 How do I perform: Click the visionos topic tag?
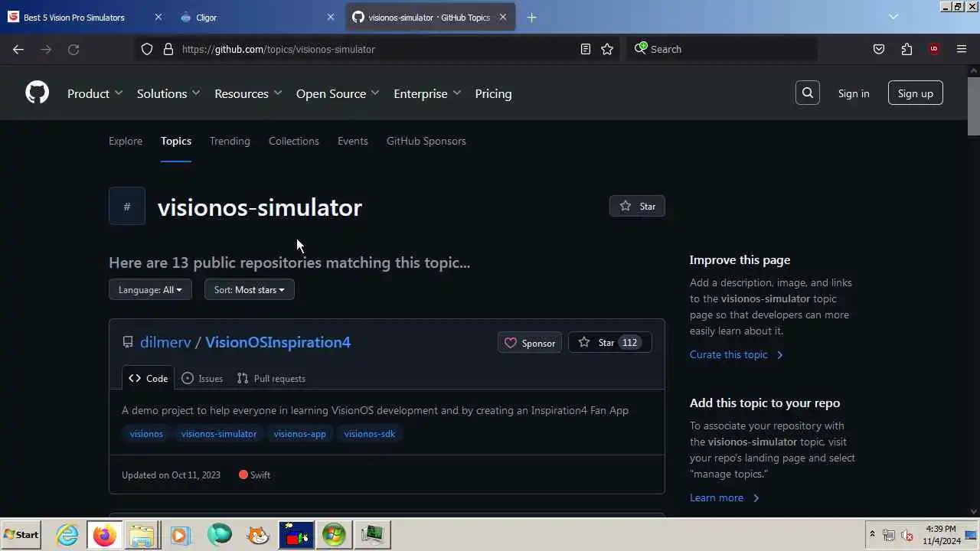point(146,434)
